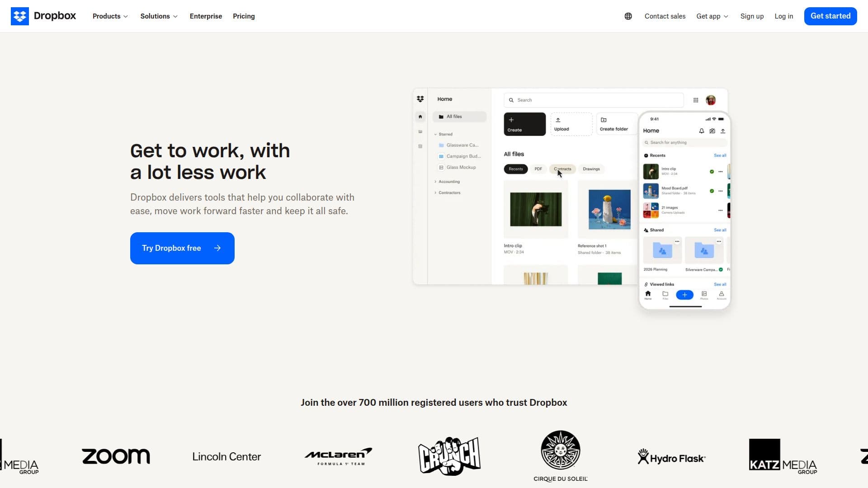Go to the Enterprise page

click(206, 16)
